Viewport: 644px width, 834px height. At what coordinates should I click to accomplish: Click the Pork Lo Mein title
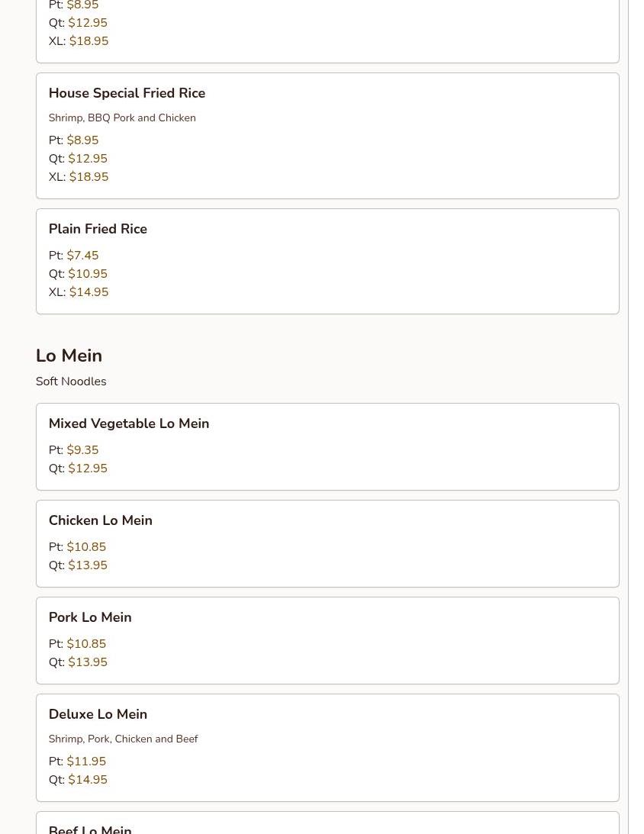coord(90,617)
